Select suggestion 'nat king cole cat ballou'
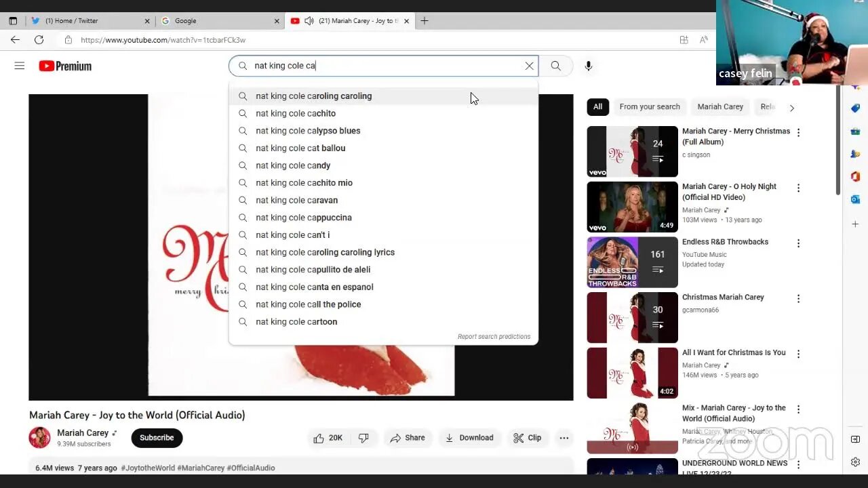868x488 pixels. [383, 148]
